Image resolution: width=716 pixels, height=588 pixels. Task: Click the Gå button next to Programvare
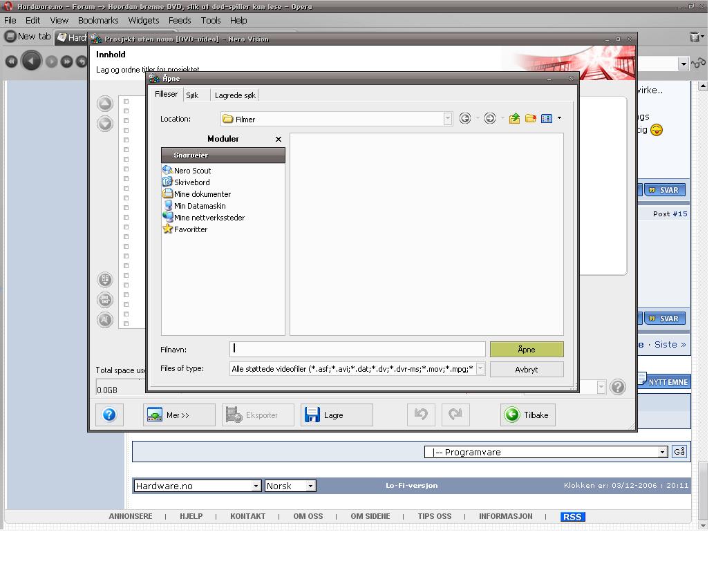click(679, 451)
